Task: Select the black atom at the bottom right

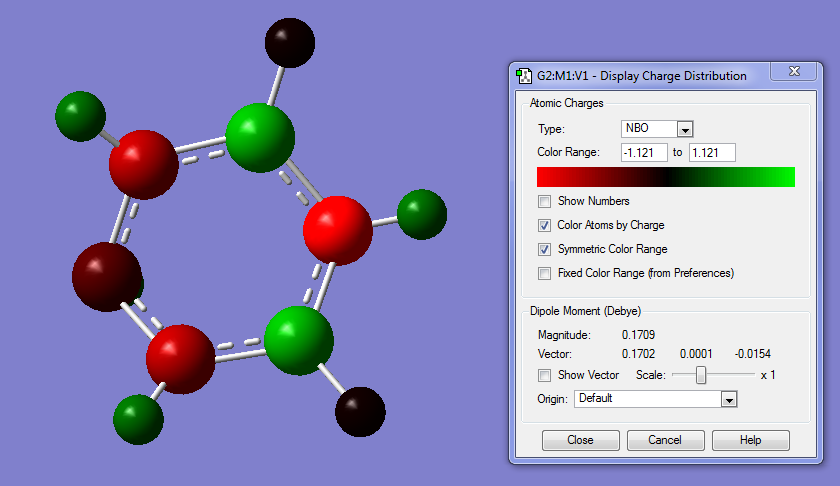Action: 360,412
